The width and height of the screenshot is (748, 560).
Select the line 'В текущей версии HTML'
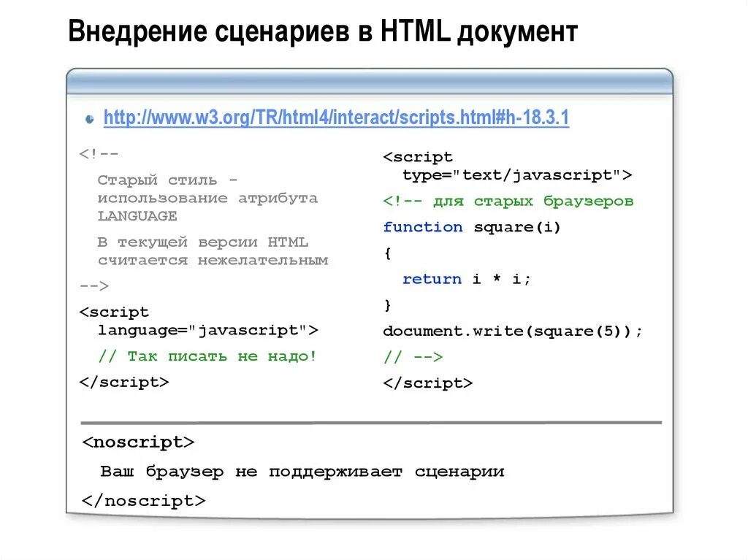click(x=203, y=242)
